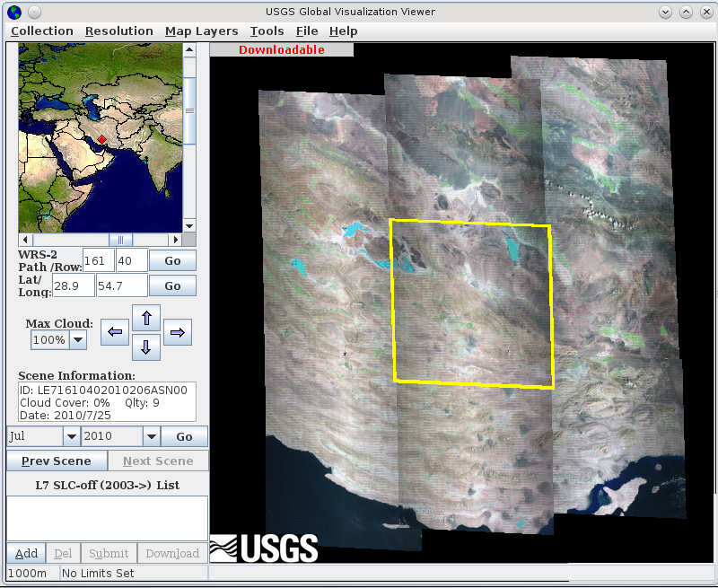This screenshot has width=718, height=588.
Task: Click the locator map vertical scrollbar thumb
Action: click(x=189, y=110)
